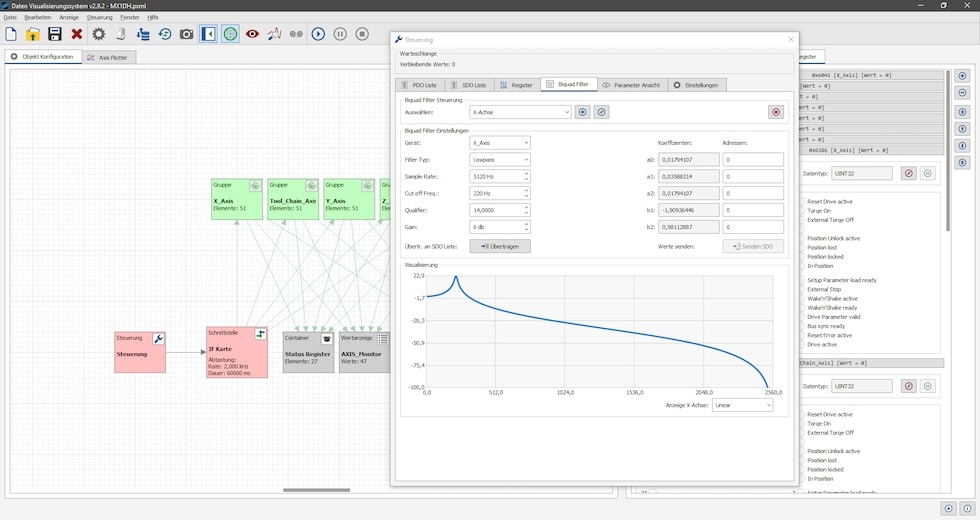Image resolution: width=980 pixels, height=520 pixels.
Task: Click the Übertragen button
Action: click(x=500, y=246)
